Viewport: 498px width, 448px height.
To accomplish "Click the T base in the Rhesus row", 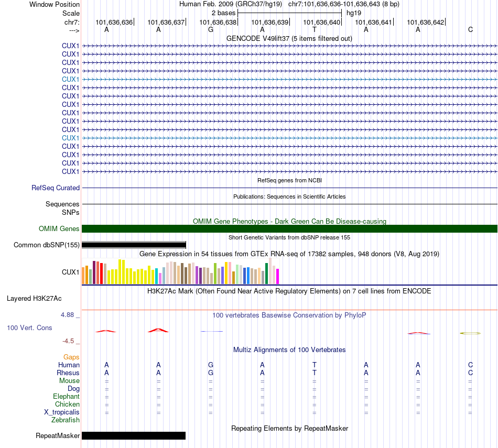I will tap(315, 373).
